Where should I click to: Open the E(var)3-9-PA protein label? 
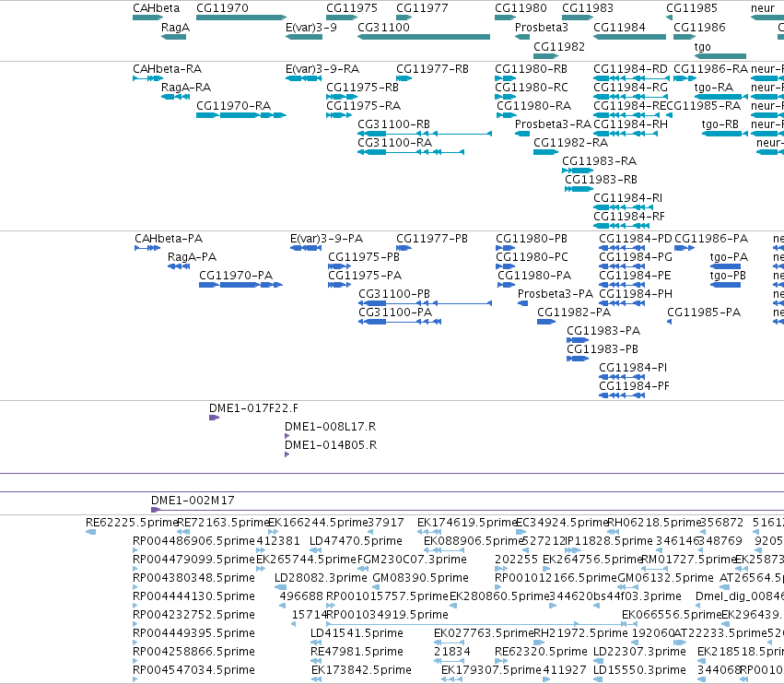click(x=326, y=238)
